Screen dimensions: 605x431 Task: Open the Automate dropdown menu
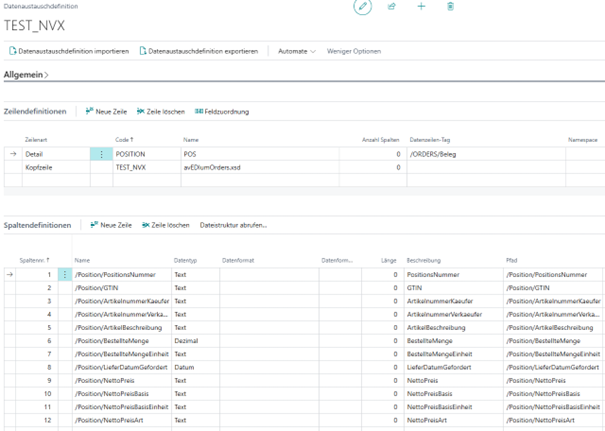click(x=296, y=51)
